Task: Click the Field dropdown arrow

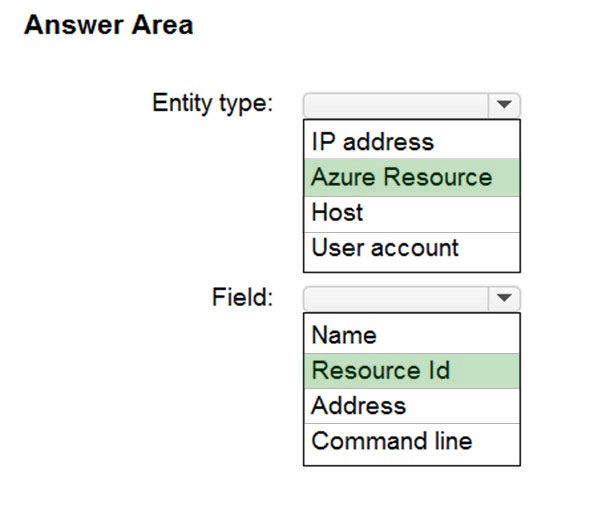Action: point(504,298)
